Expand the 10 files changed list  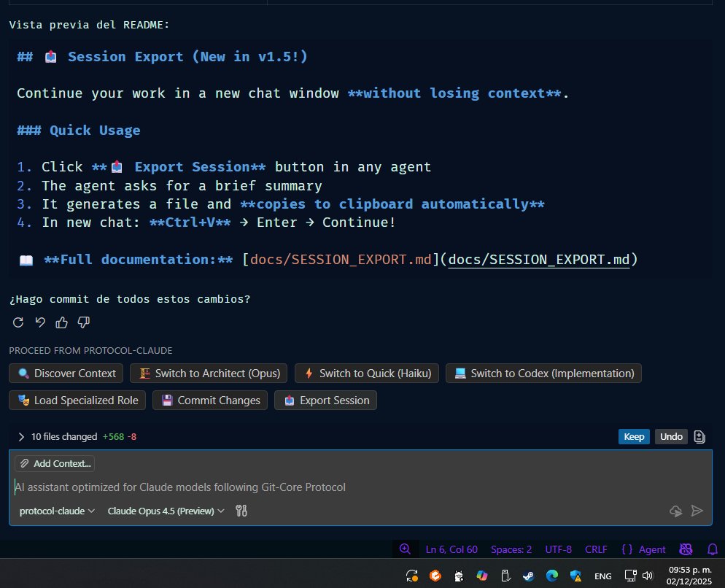pos(21,437)
